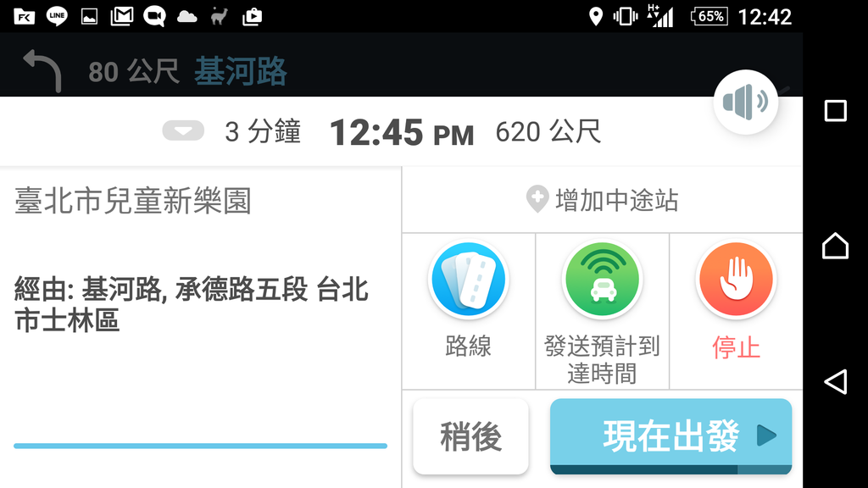Tap the Android Home navigation button

point(835,246)
